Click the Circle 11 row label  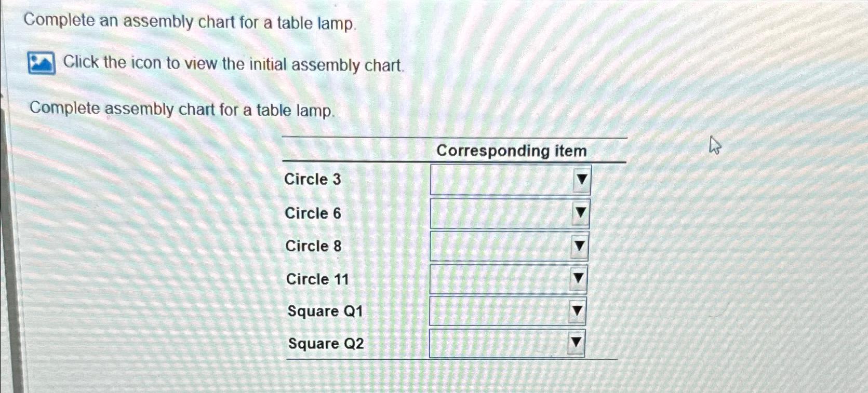pyautogui.click(x=317, y=279)
